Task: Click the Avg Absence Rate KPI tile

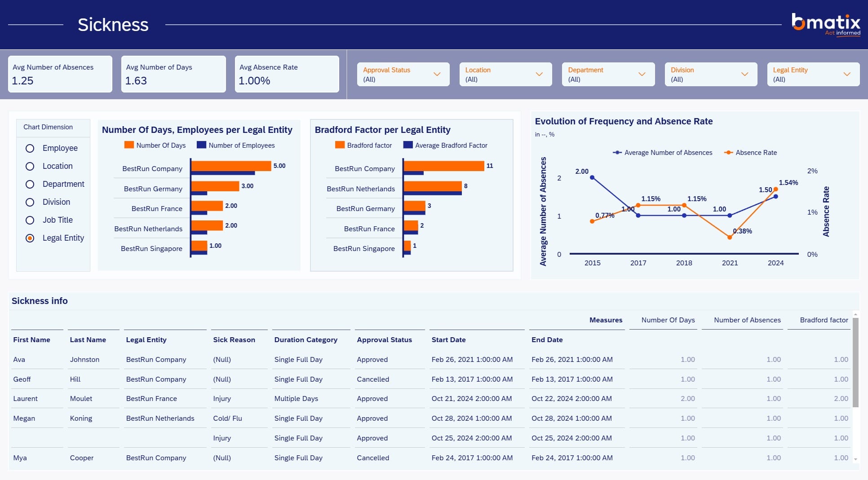Action: pos(287,74)
